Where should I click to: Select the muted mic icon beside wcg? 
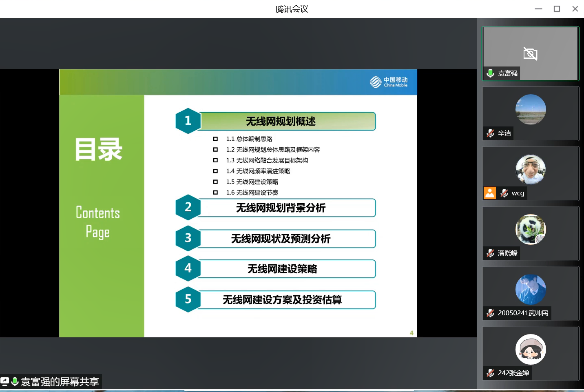coord(504,193)
